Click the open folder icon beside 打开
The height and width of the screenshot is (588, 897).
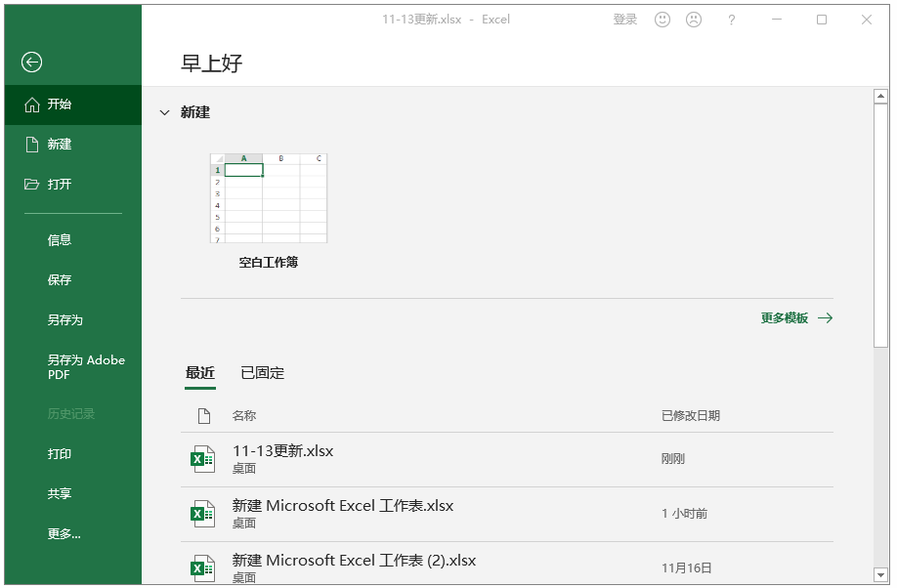coord(31,185)
